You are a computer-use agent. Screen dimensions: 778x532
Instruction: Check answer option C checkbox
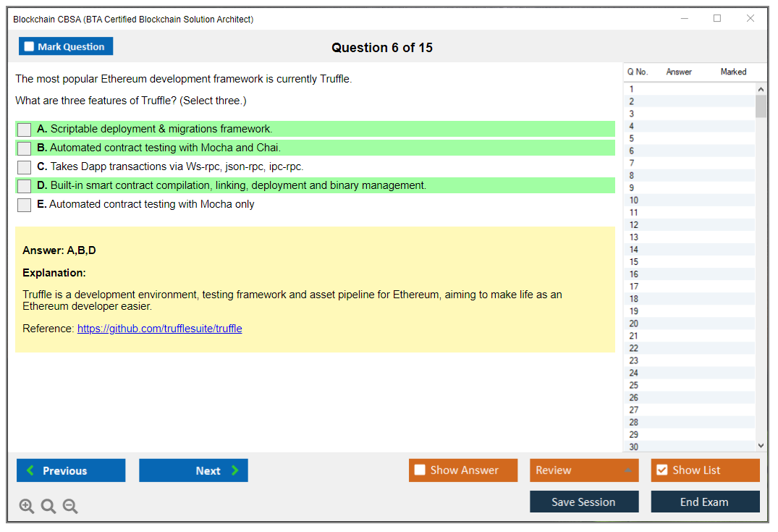click(x=25, y=167)
